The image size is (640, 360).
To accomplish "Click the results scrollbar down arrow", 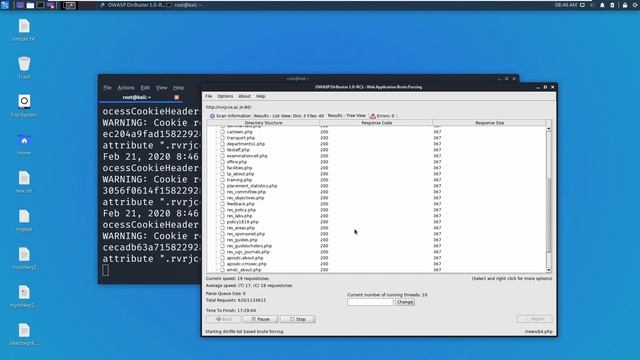I will pyautogui.click(x=549, y=270).
